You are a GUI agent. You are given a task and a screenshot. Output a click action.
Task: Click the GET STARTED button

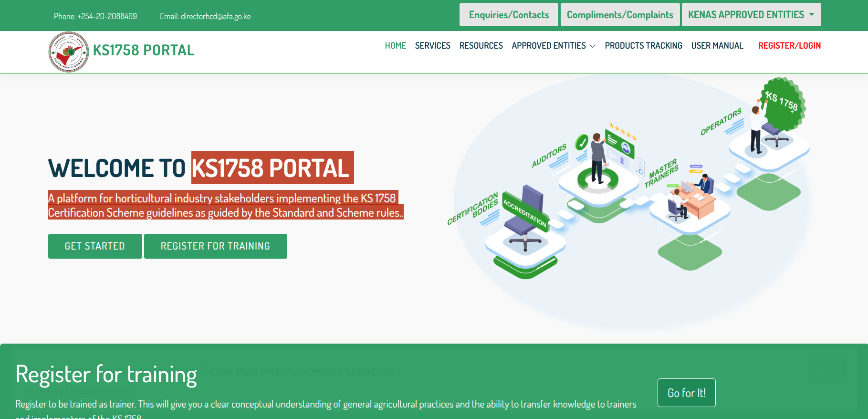click(95, 246)
